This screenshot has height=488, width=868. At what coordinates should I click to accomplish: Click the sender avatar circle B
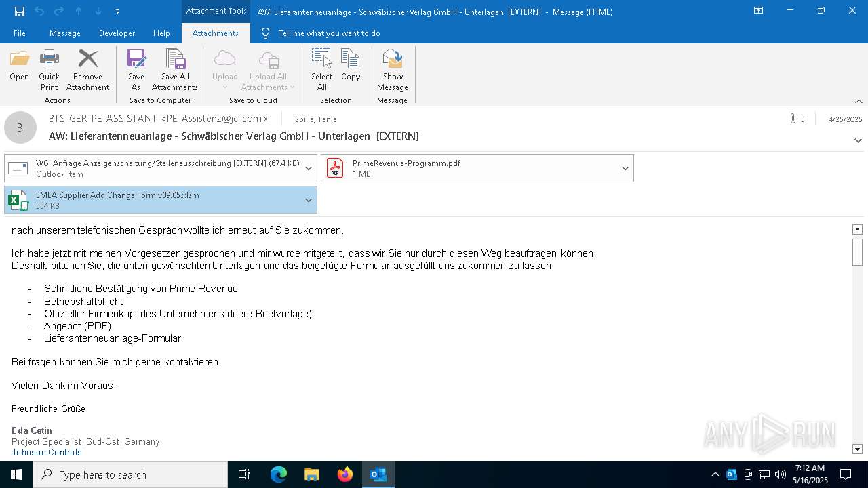20,127
